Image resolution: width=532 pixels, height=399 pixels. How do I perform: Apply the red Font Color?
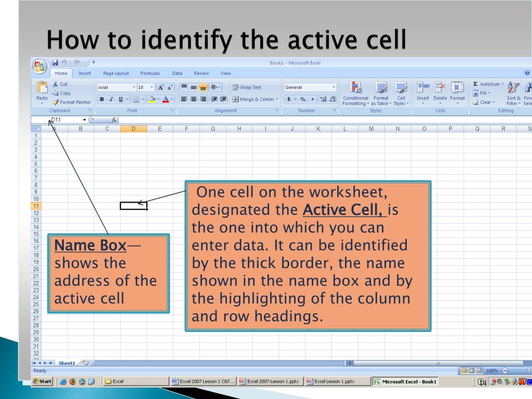[166, 99]
